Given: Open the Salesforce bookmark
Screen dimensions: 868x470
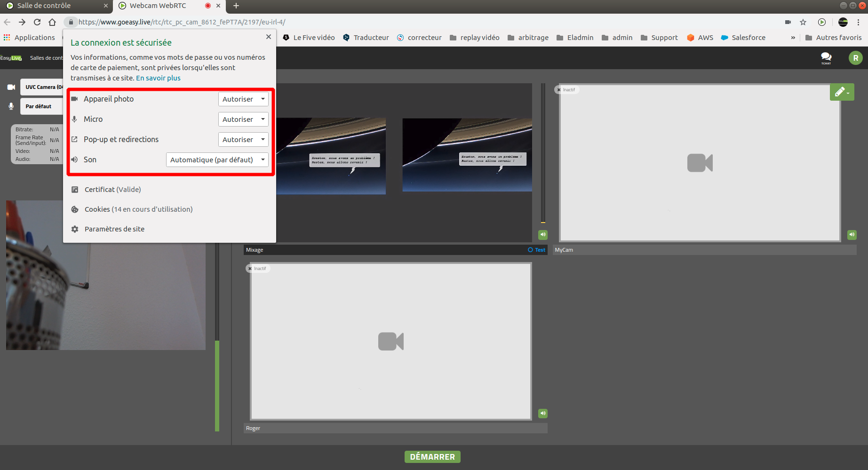Looking at the screenshot, I should pos(743,38).
